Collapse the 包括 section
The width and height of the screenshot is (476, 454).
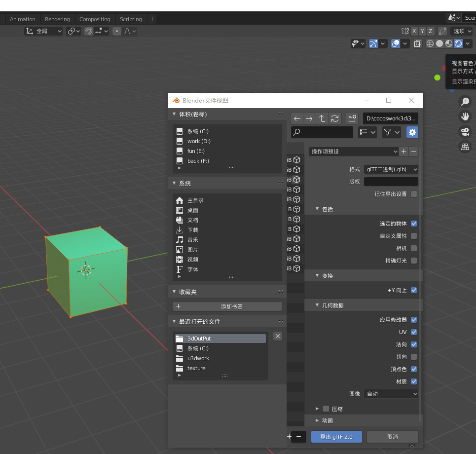tap(317, 209)
